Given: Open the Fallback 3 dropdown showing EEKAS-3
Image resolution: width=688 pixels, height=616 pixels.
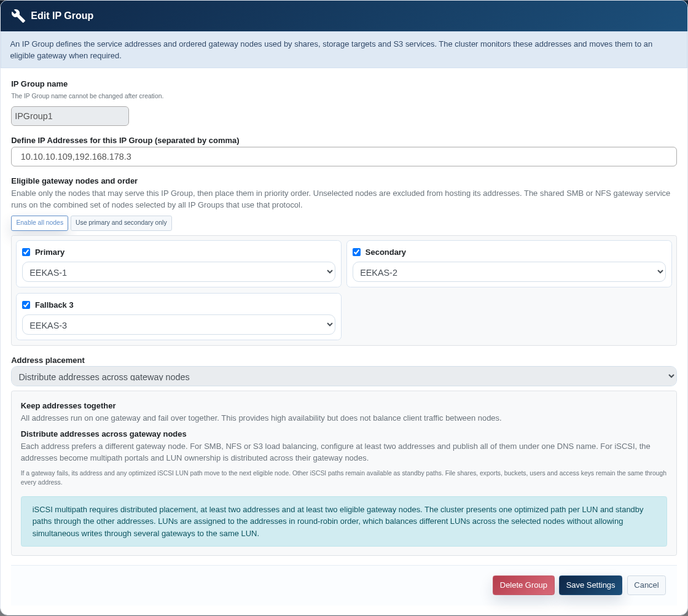Looking at the screenshot, I should [179, 325].
